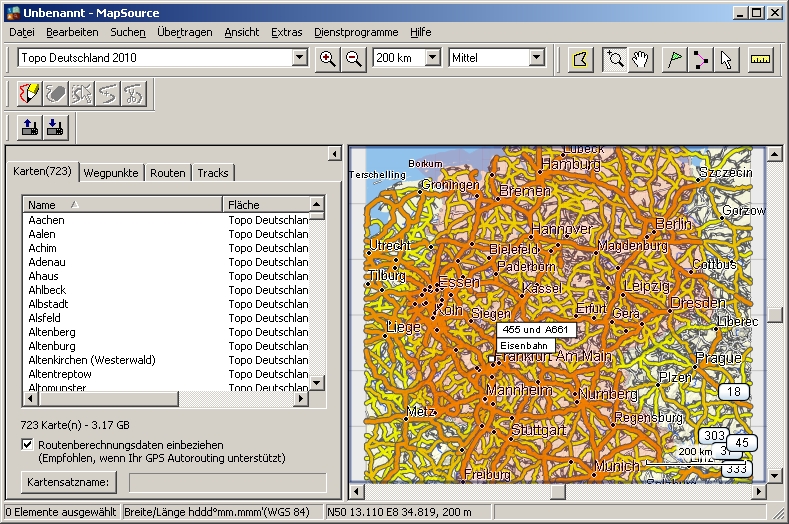
Task: Click the track join tool icon
Action: (x=108, y=94)
